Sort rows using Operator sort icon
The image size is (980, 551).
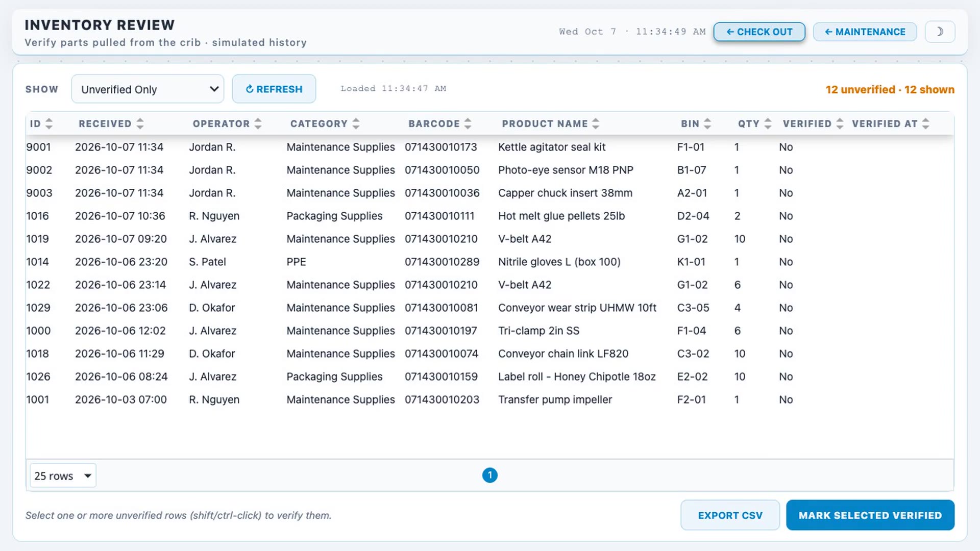258,123
